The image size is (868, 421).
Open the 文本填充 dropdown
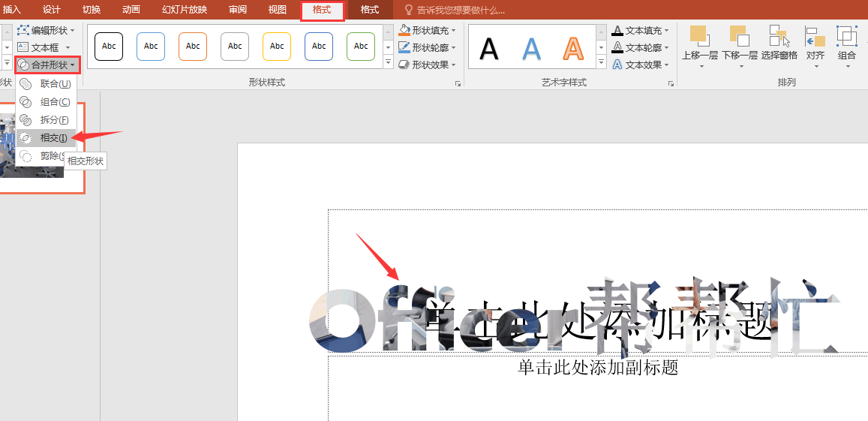pos(641,31)
